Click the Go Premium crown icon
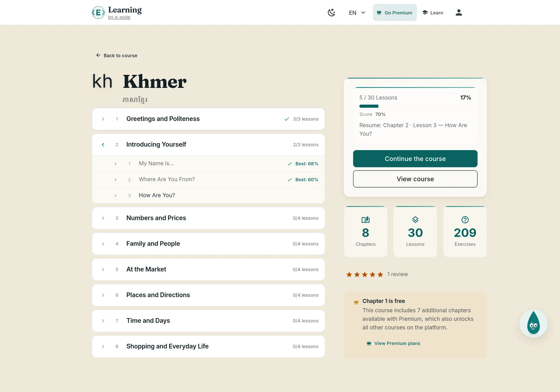The height and width of the screenshot is (392, 560). (379, 13)
